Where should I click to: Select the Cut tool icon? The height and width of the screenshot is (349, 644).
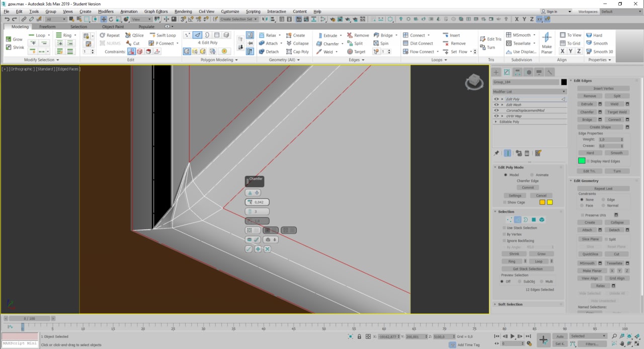click(x=128, y=43)
